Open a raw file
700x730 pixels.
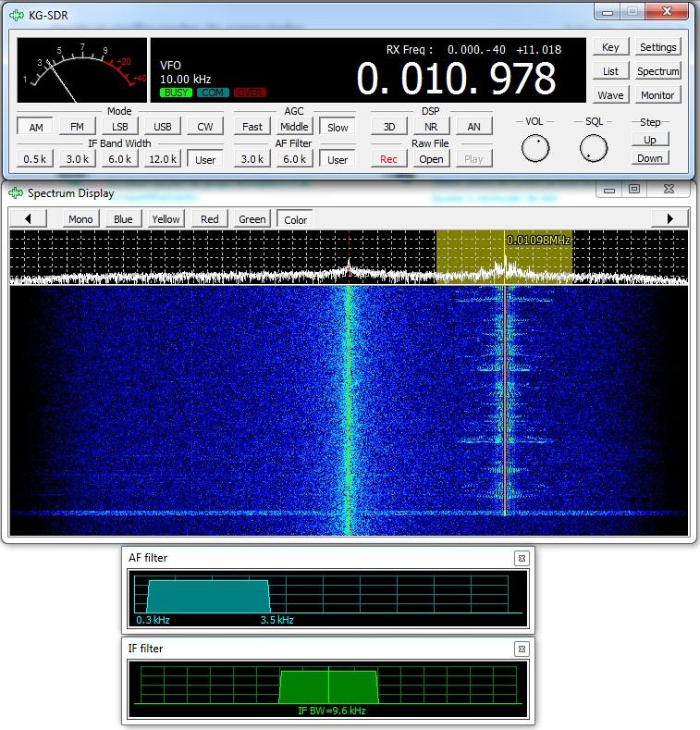click(x=431, y=159)
